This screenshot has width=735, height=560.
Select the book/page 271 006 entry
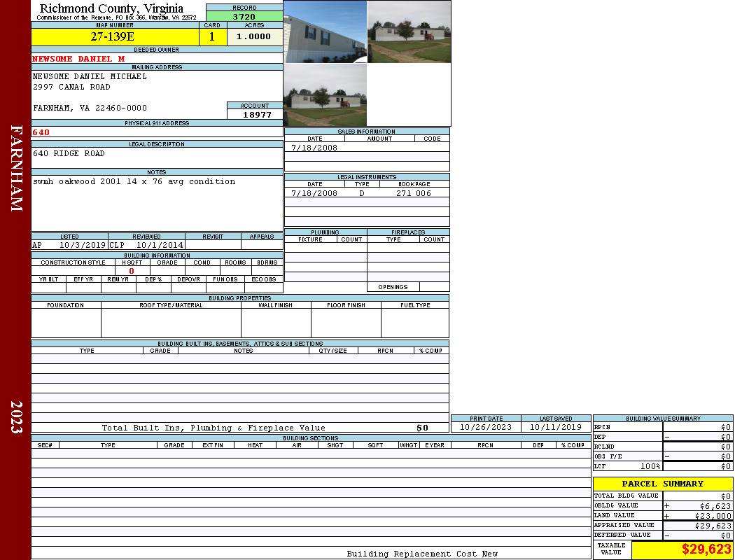click(x=414, y=193)
